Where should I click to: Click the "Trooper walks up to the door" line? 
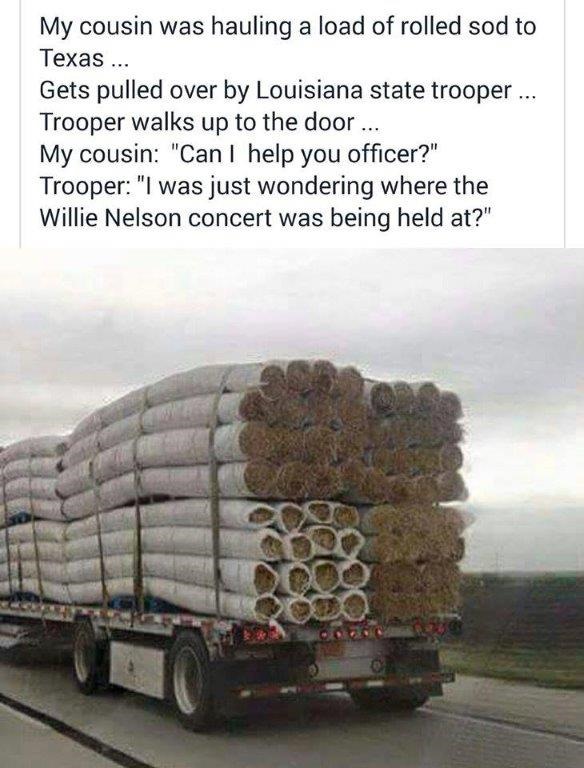pos(209,122)
